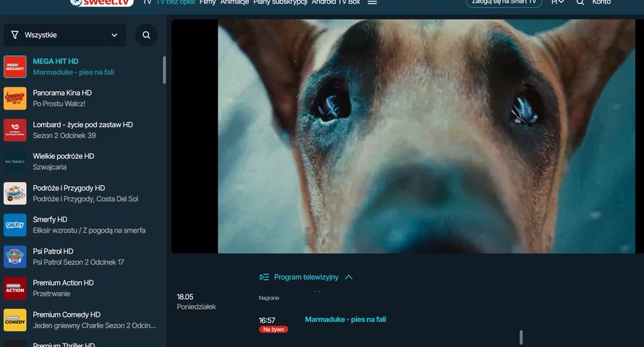The image size is (644, 347).
Task: Collapse the Program telewizyjny chevron
Action: pyautogui.click(x=349, y=278)
